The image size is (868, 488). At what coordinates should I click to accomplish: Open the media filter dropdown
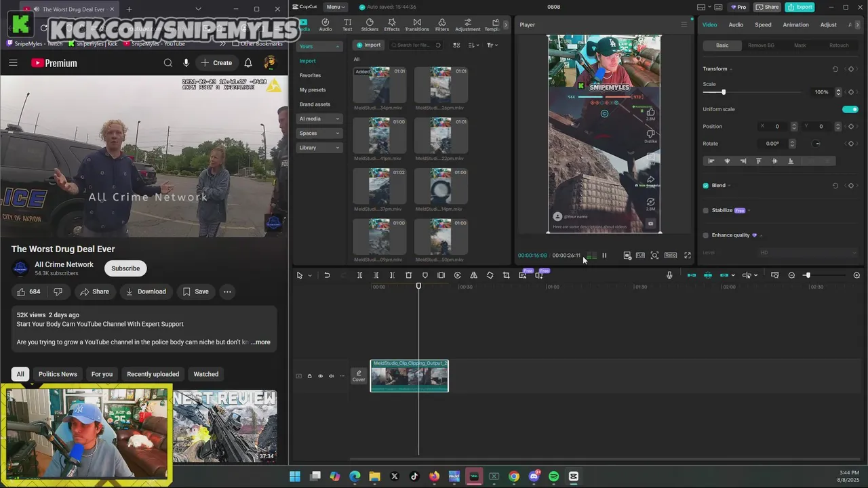[x=492, y=45]
